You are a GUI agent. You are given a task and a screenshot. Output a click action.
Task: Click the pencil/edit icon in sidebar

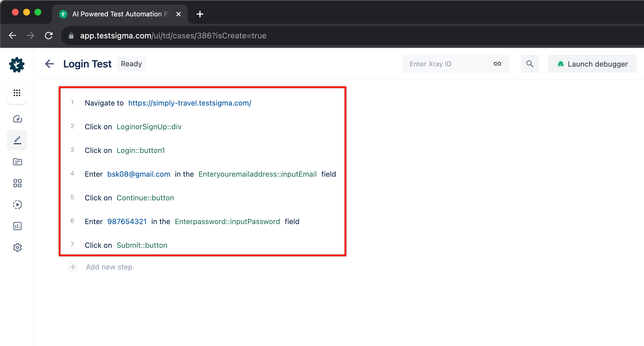[x=18, y=140]
